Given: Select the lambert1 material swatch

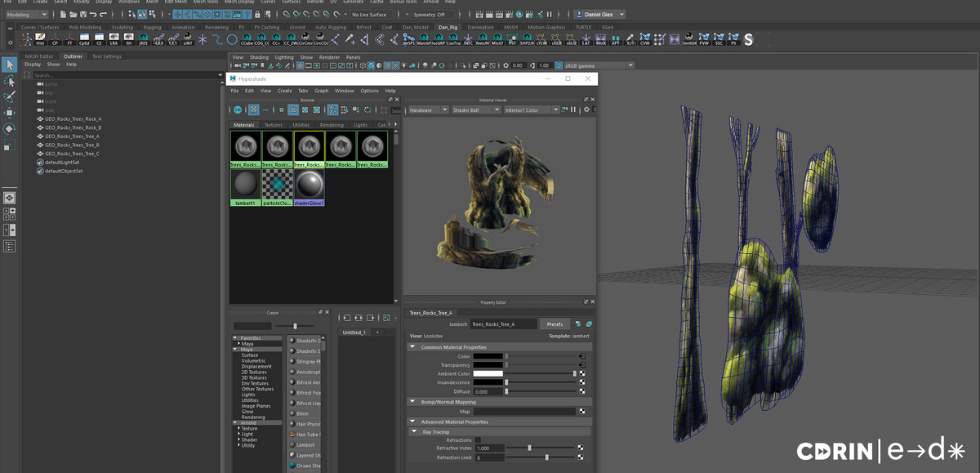Looking at the screenshot, I should (x=245, y=186).
